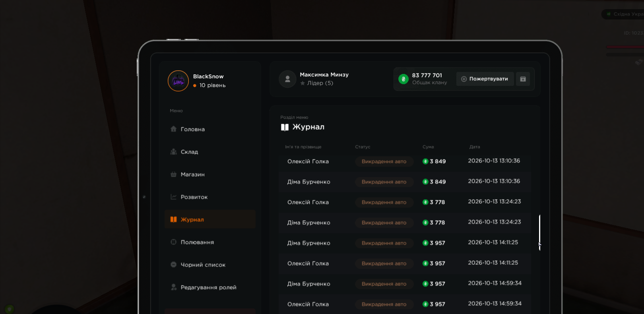Click the coin icon in Діма Бурченко 13:24:23 row
This screenshot has height=314, width=644.
425,223
